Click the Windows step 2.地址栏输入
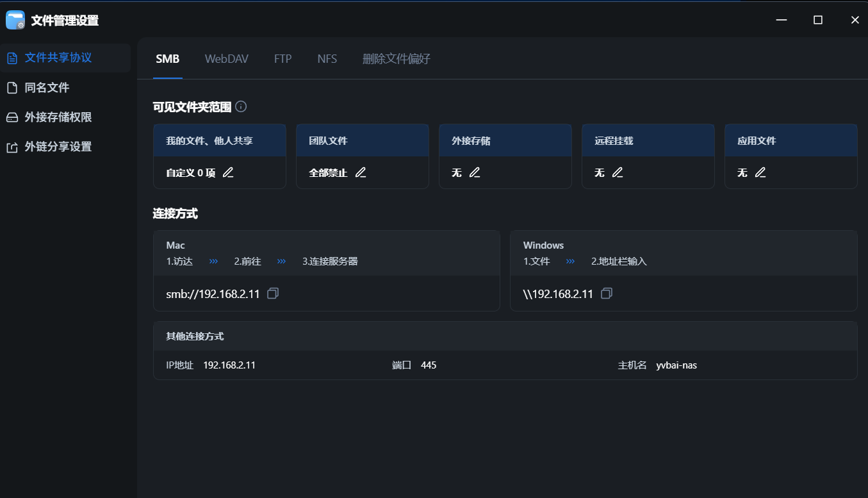This screenshot has height=498, width=868. [619, 261]
